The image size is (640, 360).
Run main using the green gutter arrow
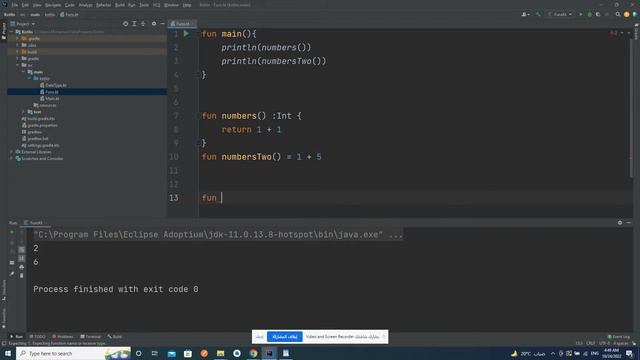tap(186, 34)
